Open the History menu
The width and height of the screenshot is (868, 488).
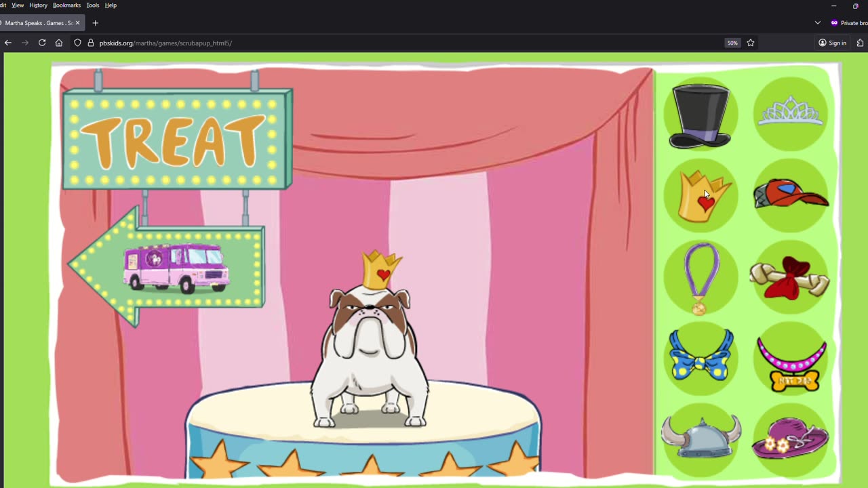[x=38, y=5]
